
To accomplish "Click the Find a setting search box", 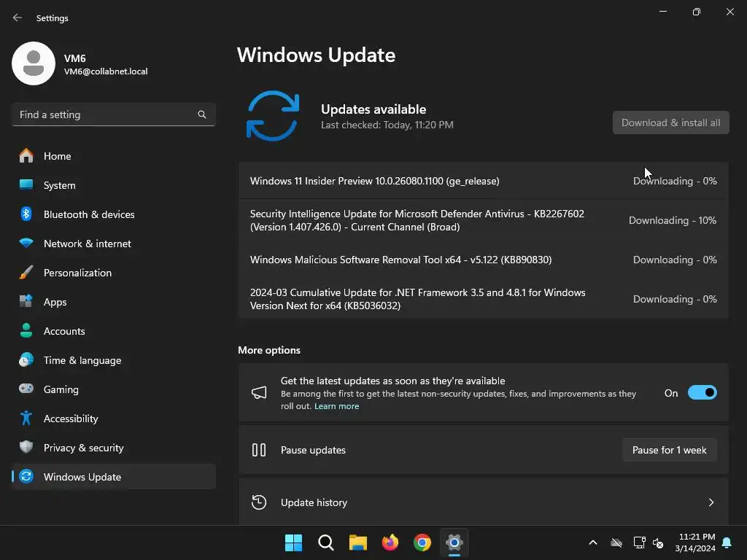I will (x=113, y=114).
